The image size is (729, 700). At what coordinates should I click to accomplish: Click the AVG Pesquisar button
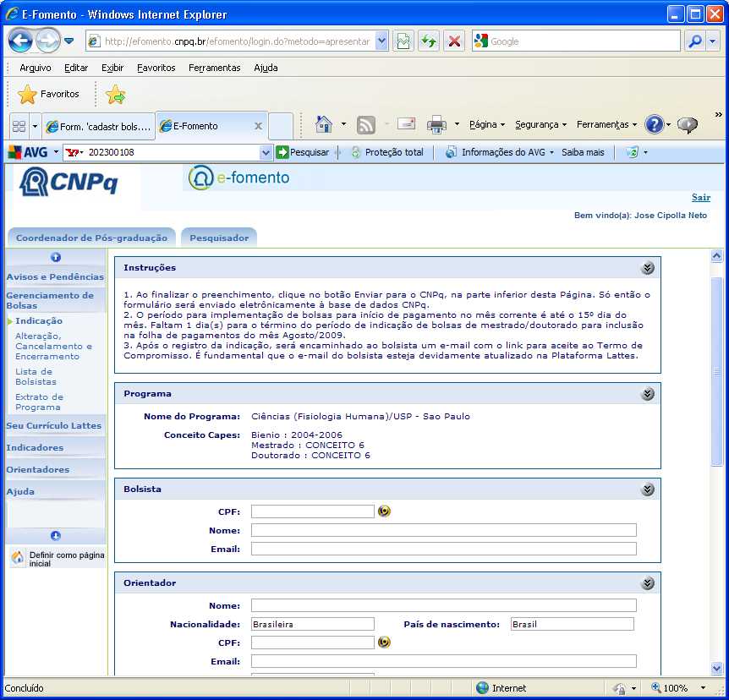302,152
